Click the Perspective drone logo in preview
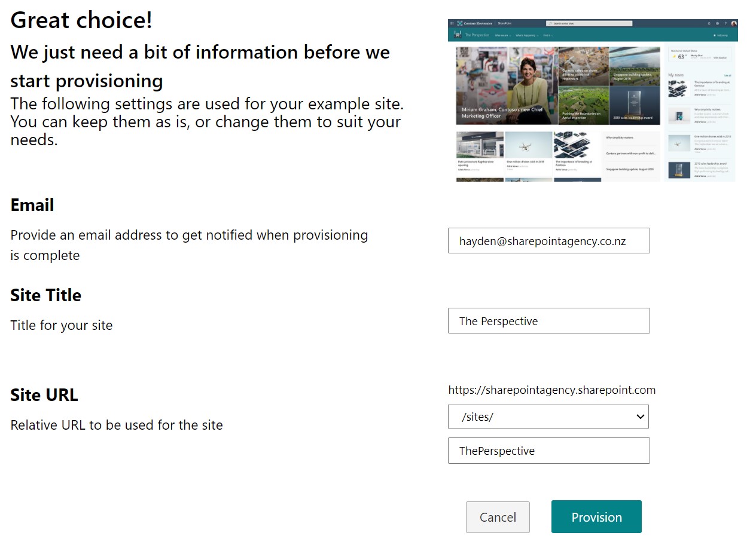Viewport: 756px width, 551px height. (x=458, y=35)
